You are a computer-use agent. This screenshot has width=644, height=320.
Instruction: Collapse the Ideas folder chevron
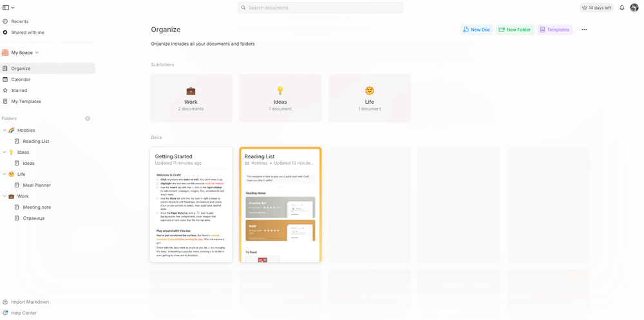[5, 152]
